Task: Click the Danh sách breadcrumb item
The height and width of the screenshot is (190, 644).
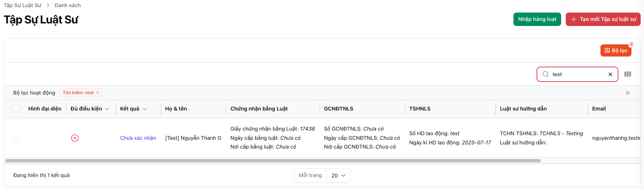Action: click(x=68, y=5)
